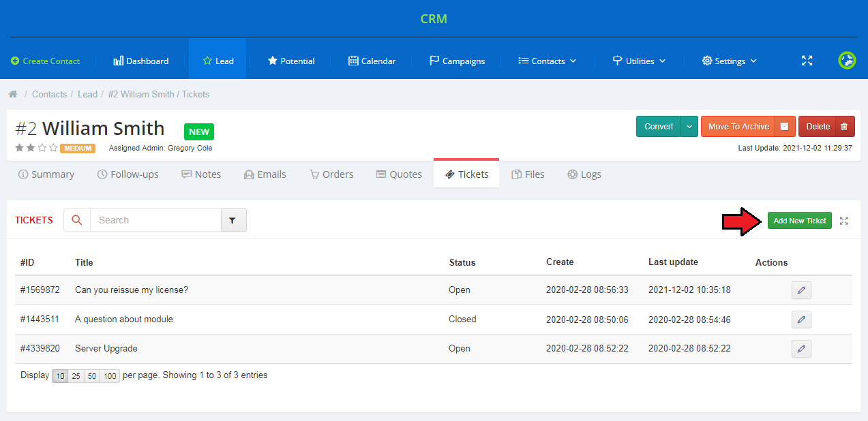Select the Tickets tab
The width and height of the screenshot is (868, 421).
(466, 174)
